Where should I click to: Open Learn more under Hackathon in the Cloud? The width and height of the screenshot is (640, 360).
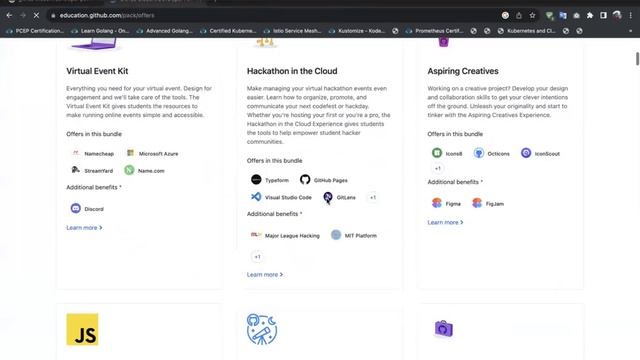pos(264,275)
